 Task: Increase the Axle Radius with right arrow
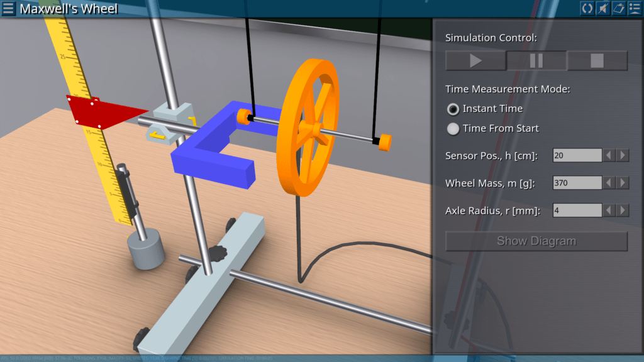623,211
